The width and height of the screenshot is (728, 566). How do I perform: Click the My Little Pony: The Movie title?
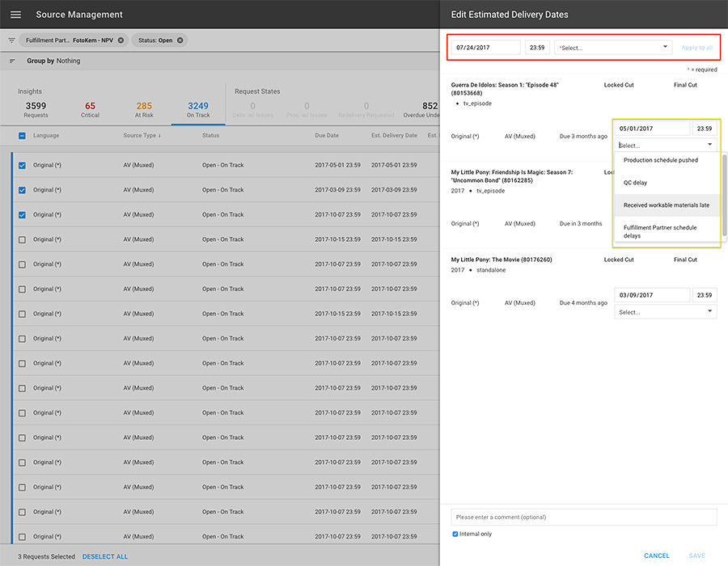pos(502,260)
